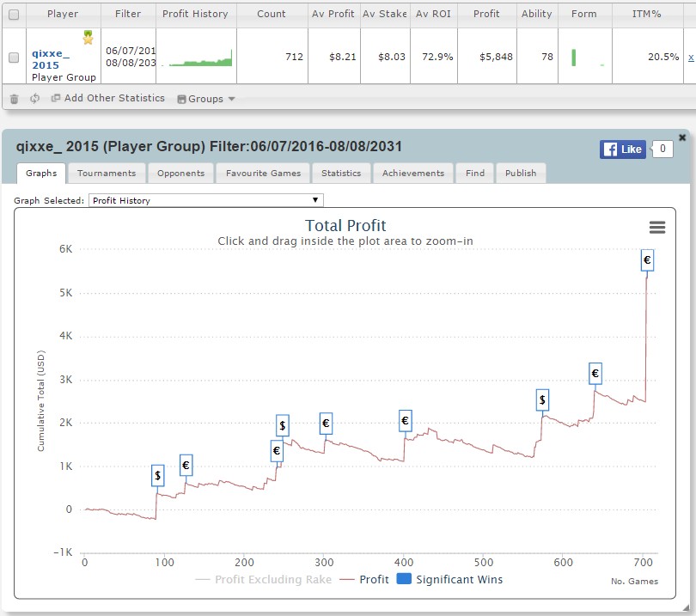696x616 pixels.
Task: Click the euro win marker near game 300
Action: [326, 424]
